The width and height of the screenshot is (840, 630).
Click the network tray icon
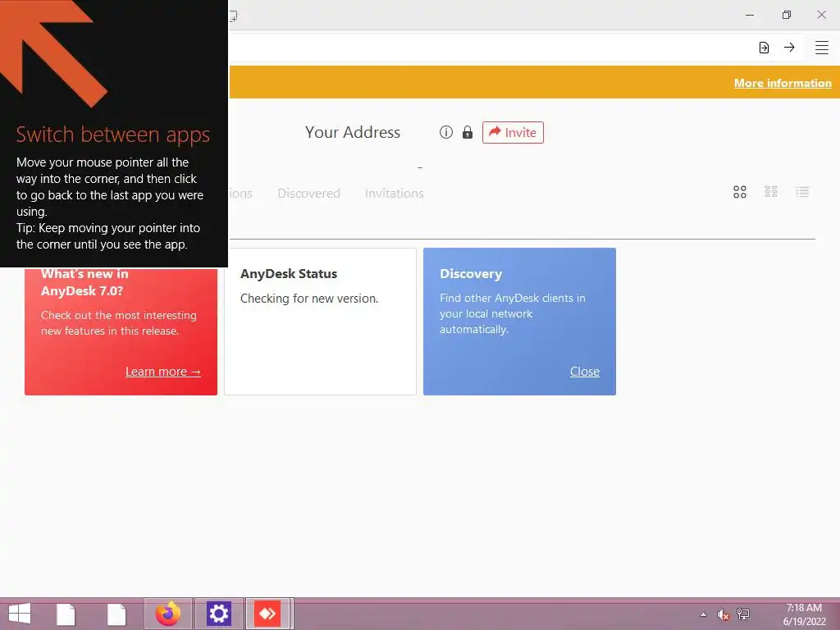point(743,614)
